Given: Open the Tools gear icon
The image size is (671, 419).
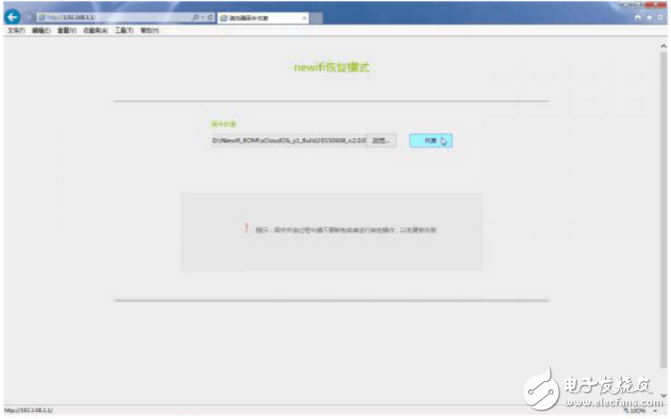Looking at the screenshot, I should point(660,18).
